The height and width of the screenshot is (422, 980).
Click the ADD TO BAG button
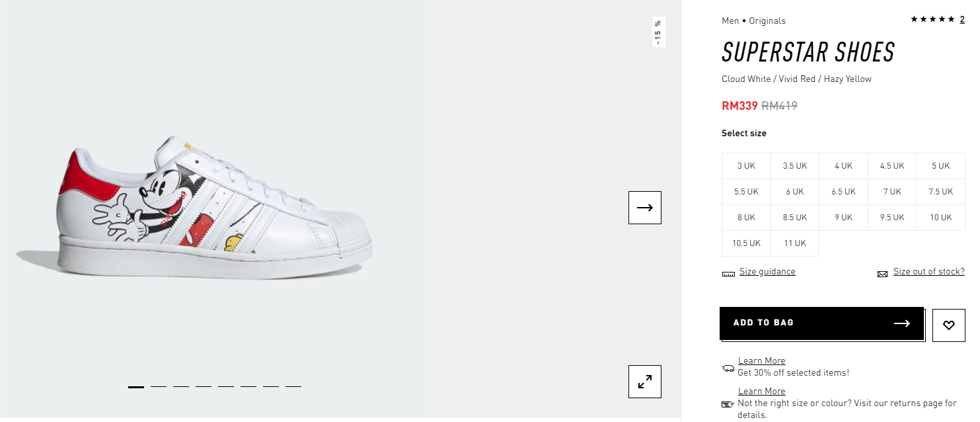821,323
